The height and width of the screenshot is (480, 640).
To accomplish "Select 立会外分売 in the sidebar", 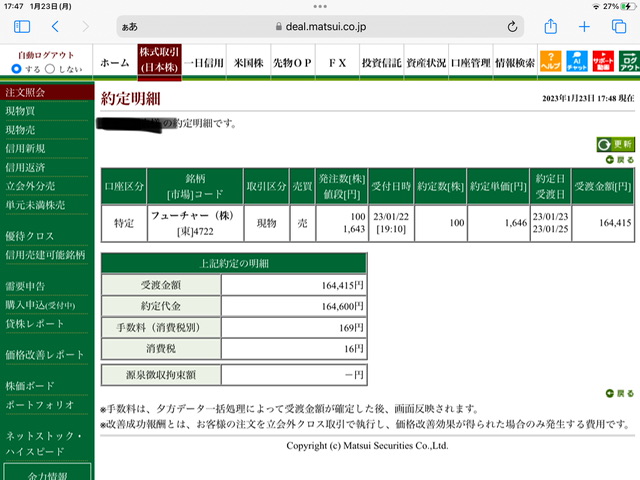I will click(x=30, y=186).
